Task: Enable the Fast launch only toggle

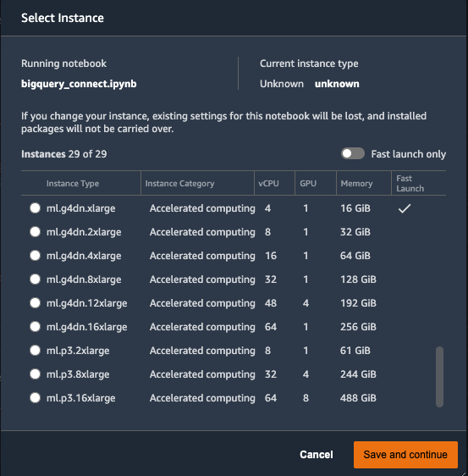Action: point(353,153)
